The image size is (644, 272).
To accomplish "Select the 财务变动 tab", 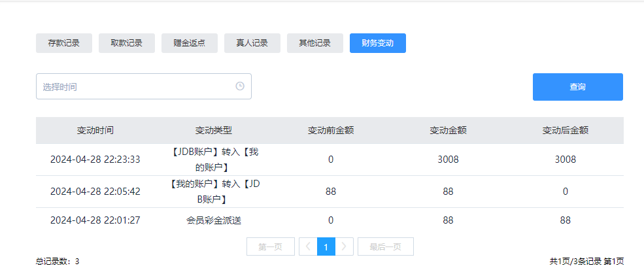I will [378, 43].
